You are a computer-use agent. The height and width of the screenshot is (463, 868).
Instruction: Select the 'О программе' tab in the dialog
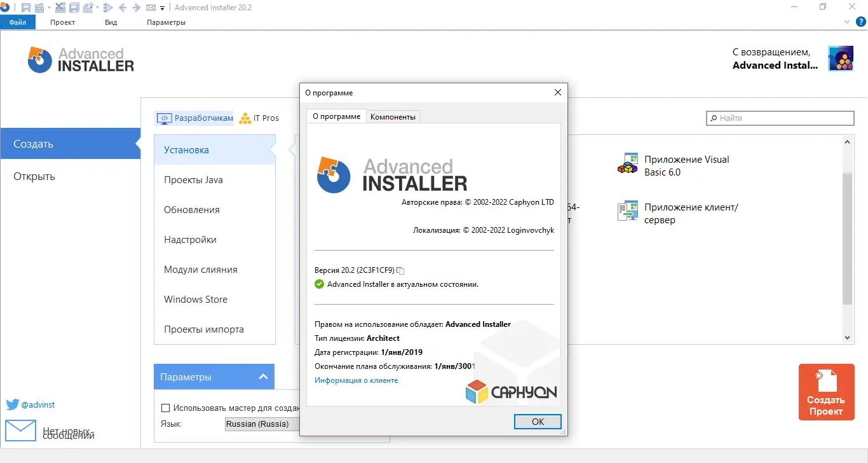point(337,116)
